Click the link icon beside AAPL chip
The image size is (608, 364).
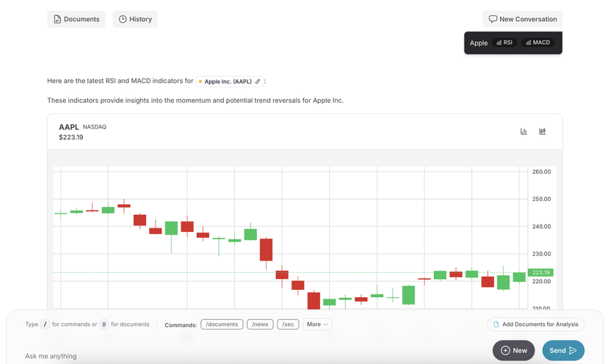click(258, 81)
